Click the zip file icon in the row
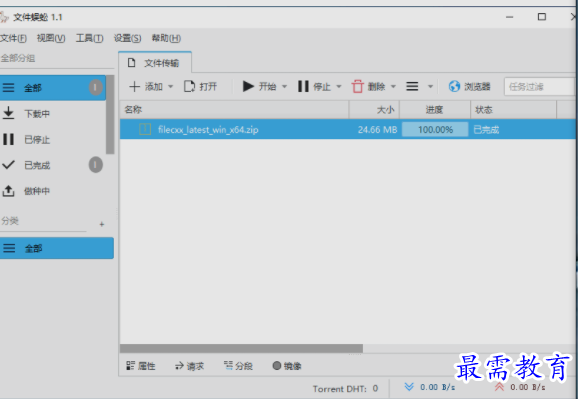The width and height of the screenshot is (578, 399). (145, 129)
